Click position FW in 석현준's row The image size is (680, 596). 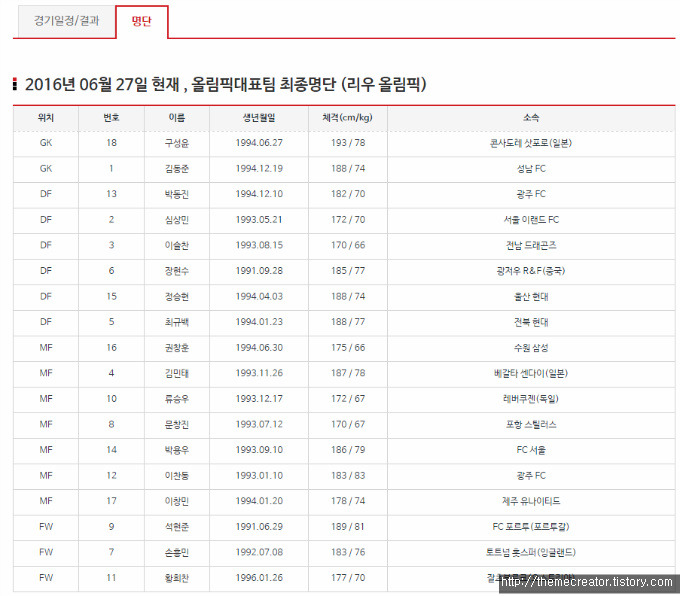point(46,527)
